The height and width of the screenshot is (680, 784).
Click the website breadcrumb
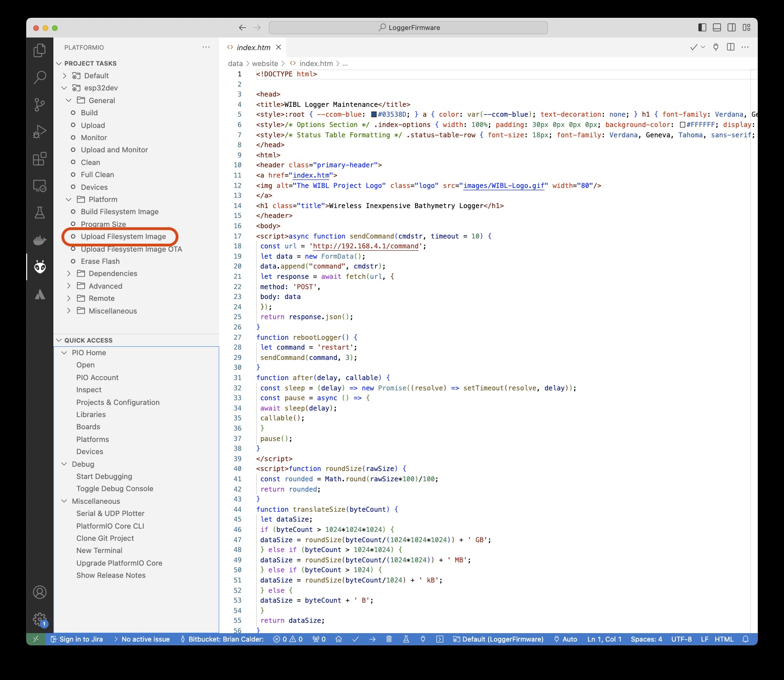[265, 63]
